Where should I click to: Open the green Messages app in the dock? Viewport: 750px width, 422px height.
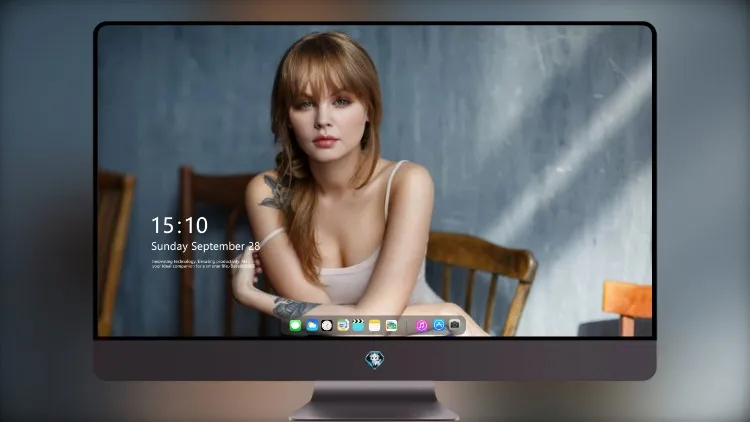pyautogui.click(x=295, y=325)
